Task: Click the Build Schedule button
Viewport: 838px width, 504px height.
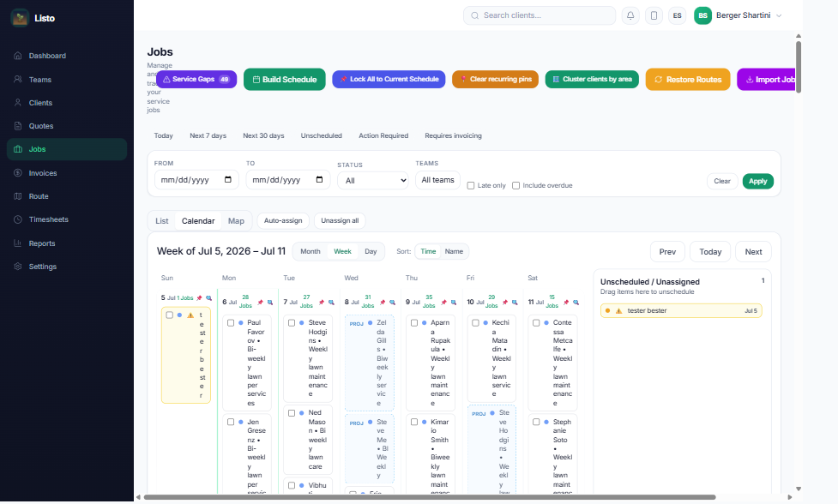Action: 284,79
